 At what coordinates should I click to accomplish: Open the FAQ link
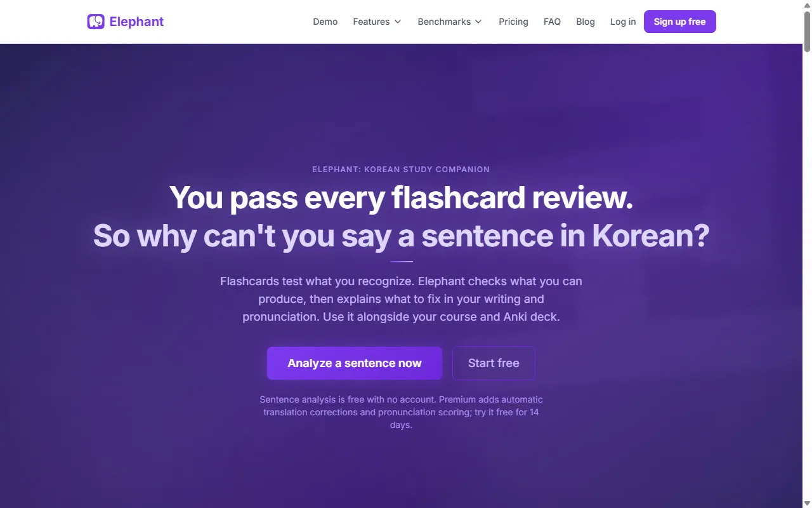click(x=552, y=22)
